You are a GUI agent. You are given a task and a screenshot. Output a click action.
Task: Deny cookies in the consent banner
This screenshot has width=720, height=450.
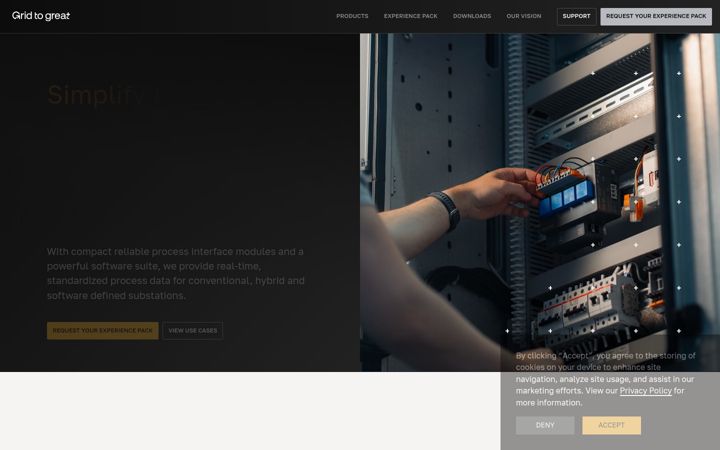(545, 425)
